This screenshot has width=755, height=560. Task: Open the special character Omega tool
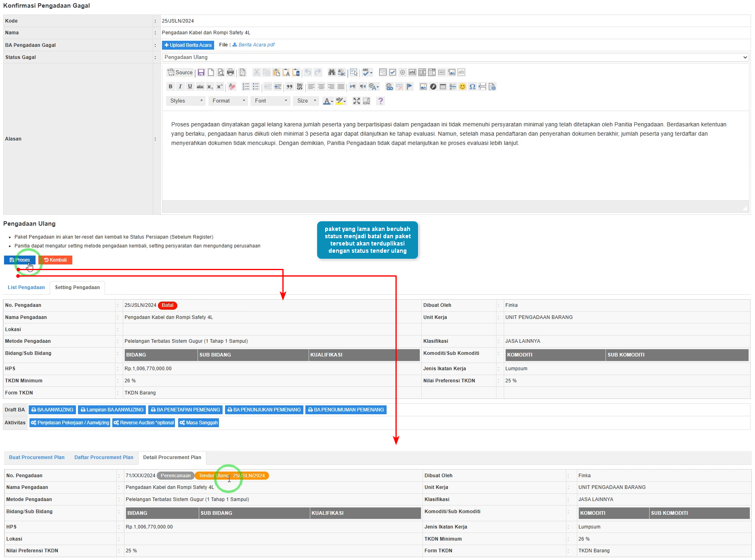click(x=472, y=86)
